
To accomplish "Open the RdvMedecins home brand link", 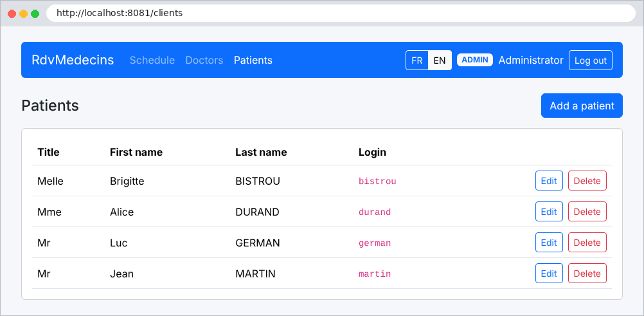I will click(73, 60).
